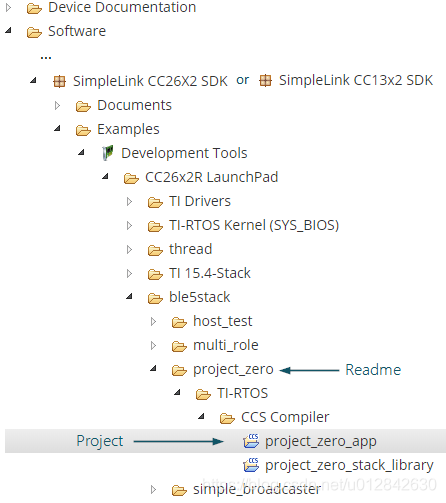Collapse the Software folder arrow

click(x=9, y=31)
